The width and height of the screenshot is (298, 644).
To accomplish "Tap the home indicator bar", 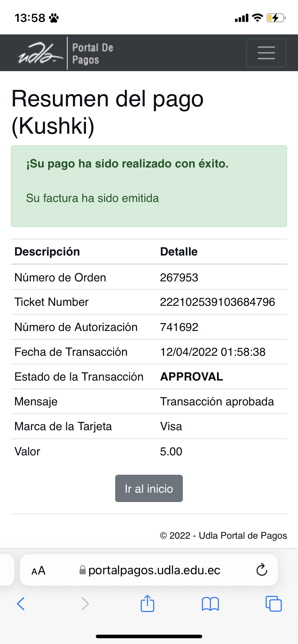I will (x=149, y=636).
